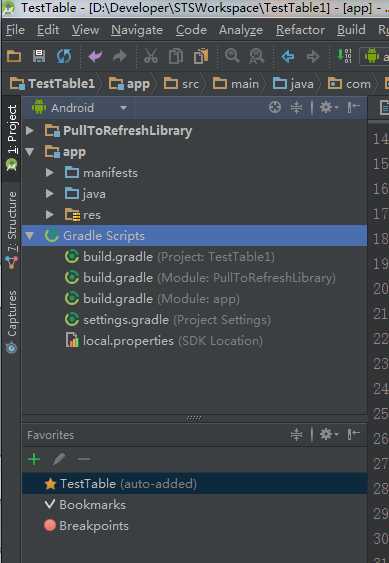This screenshot has height=563, width=389.
Task: Open Project panel gear settings
Action: point(328,107)
